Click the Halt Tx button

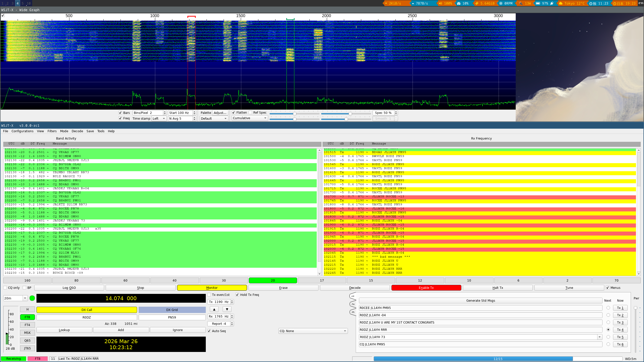[x=498, y=288]
